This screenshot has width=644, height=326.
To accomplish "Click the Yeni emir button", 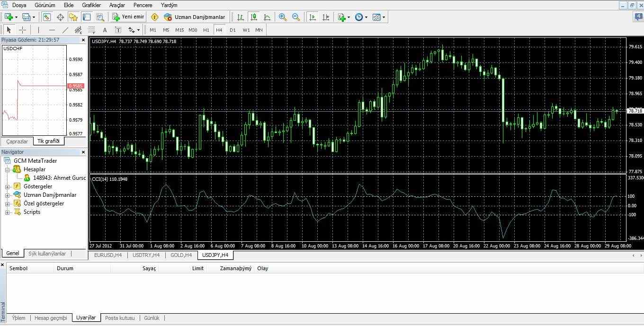I will 129,17.
